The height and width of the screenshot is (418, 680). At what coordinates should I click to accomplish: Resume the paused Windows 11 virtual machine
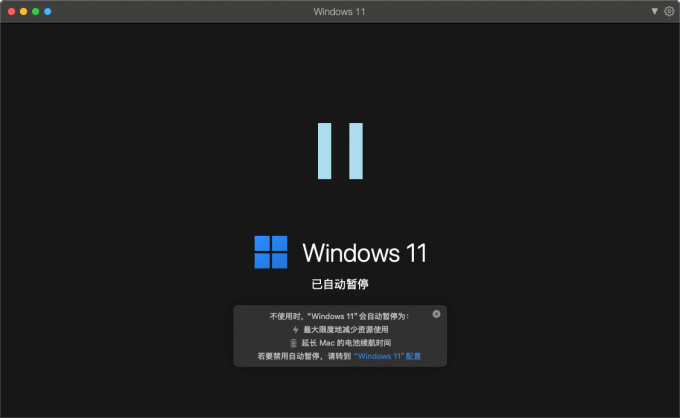pos(340,151)
